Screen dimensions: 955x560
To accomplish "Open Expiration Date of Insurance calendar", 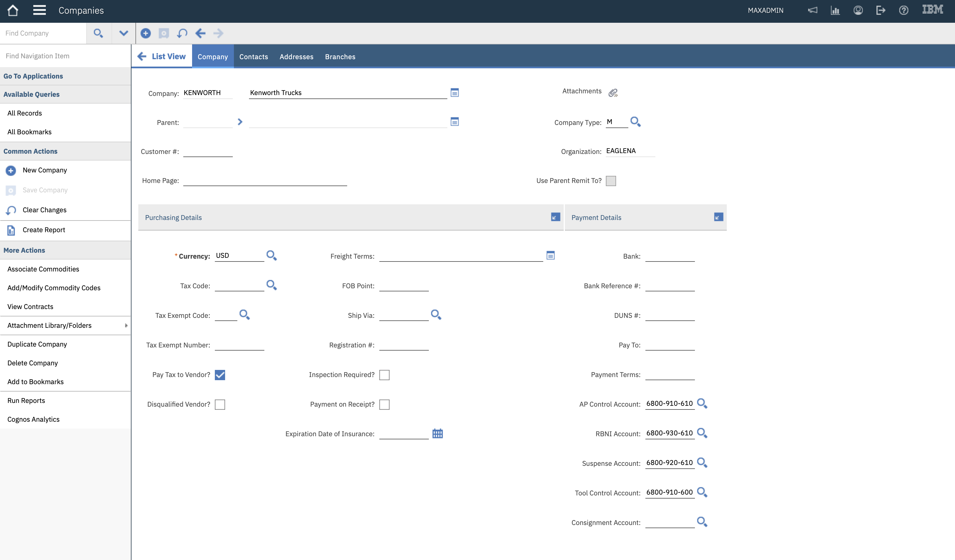I will (x=437, y=433).
